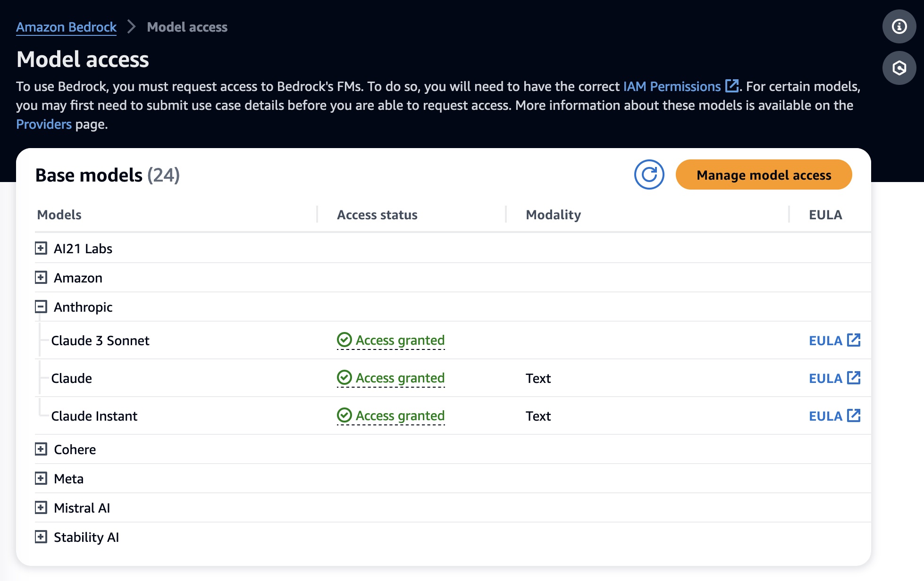The image size is (924, 581).
Task: Open the Providers page link
Action: point(44,124)
